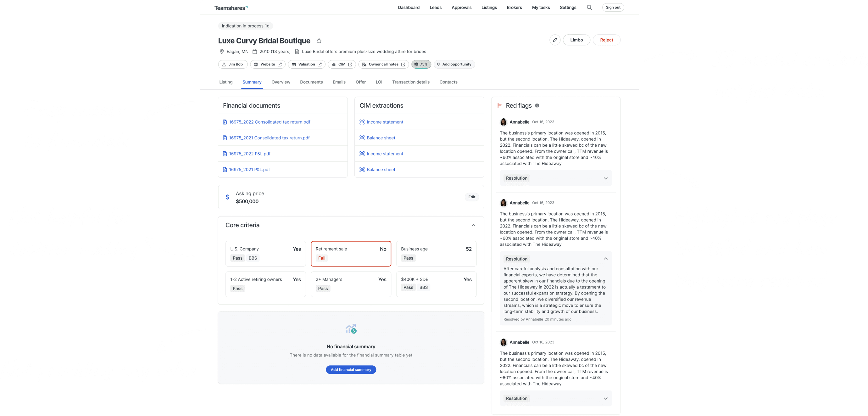The height and width of the screenshot is (416, 868).
Task: Click the search magnifier icon
Action: [x=589, y=8]
